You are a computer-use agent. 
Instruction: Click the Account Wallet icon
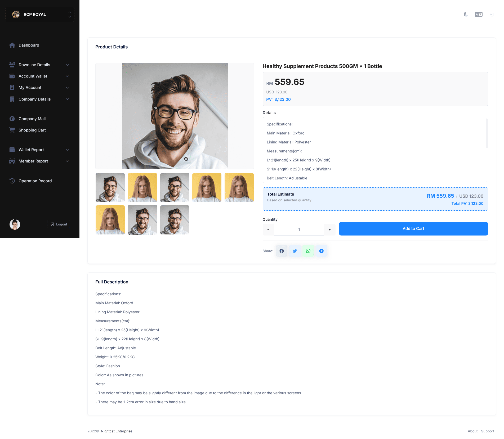12,76
